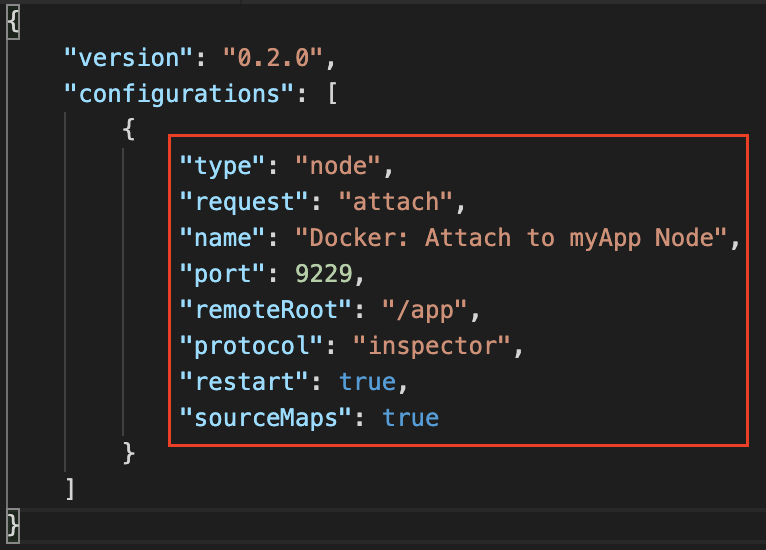Click the "node" type value

point(338,166)
